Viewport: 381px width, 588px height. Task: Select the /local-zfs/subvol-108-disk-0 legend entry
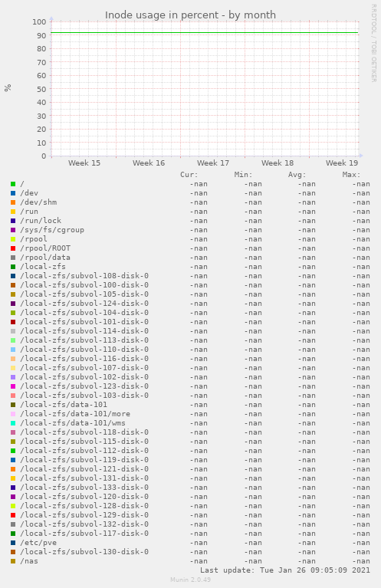[x=84, y=276]
